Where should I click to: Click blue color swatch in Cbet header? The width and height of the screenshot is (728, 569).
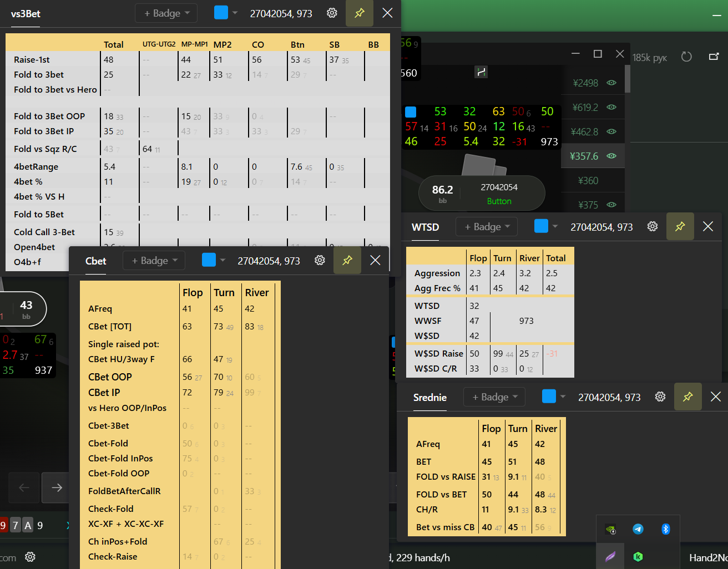[209, 260]
